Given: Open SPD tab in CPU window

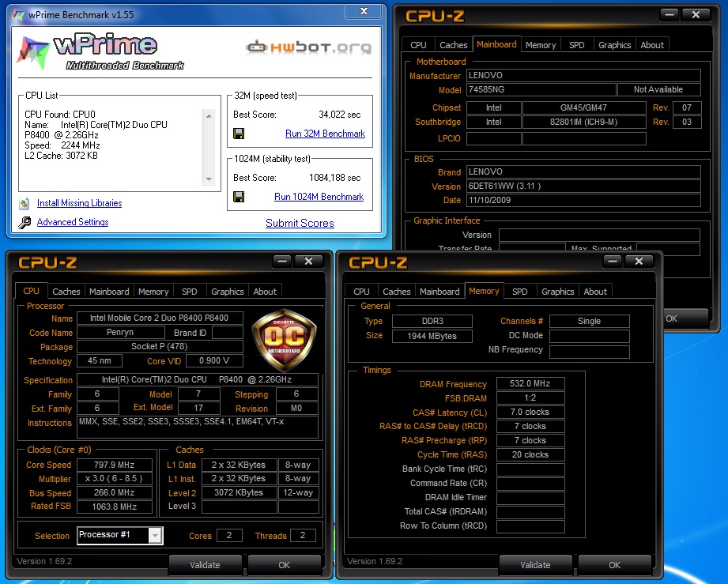Looking at the screenshot, I should pyautogui.click(x=190, y=292).
